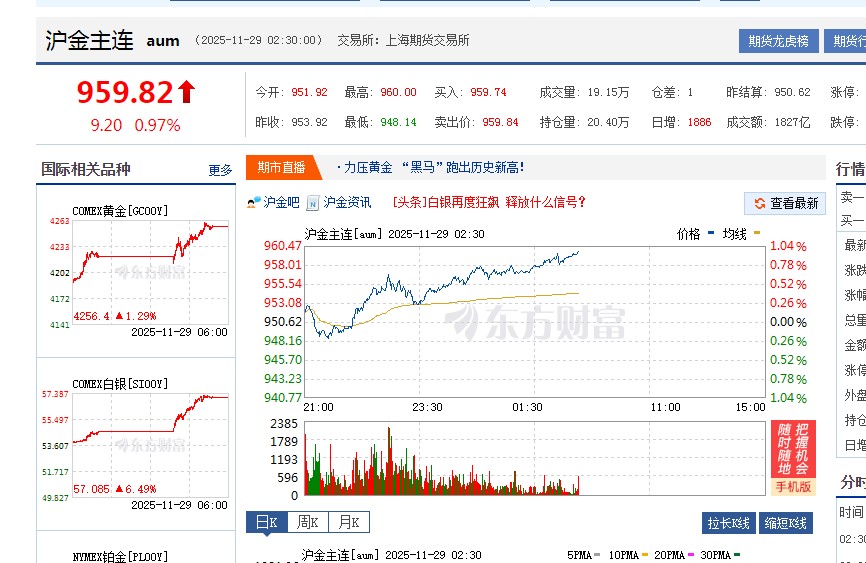866x563 pixels.
Task: Click the 20PMA legend marker
Action: tap(690, 555)
